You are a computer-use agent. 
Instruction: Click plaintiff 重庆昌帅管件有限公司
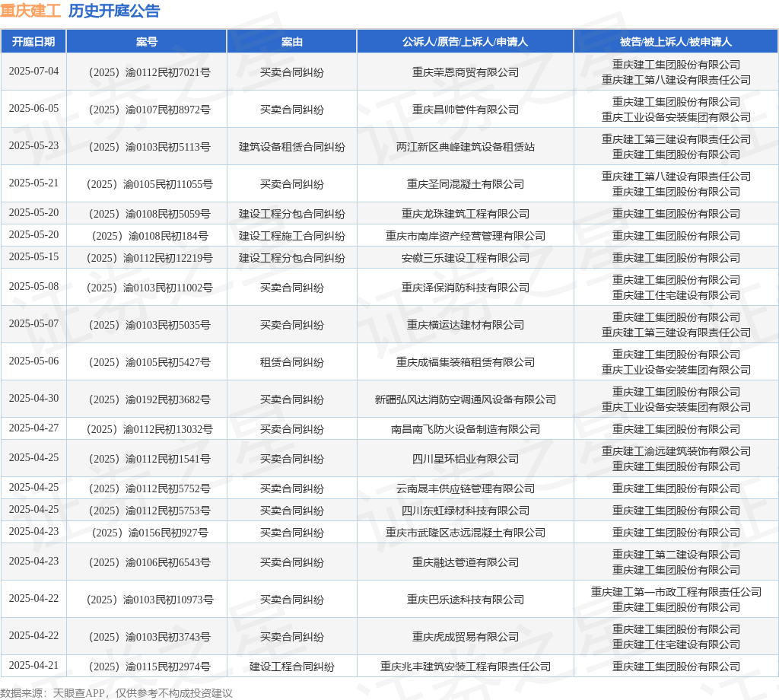tap(465, 110)
